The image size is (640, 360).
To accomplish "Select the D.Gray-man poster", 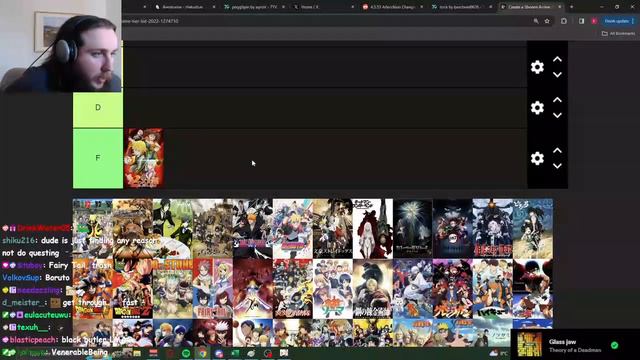I will coord(493,229).
